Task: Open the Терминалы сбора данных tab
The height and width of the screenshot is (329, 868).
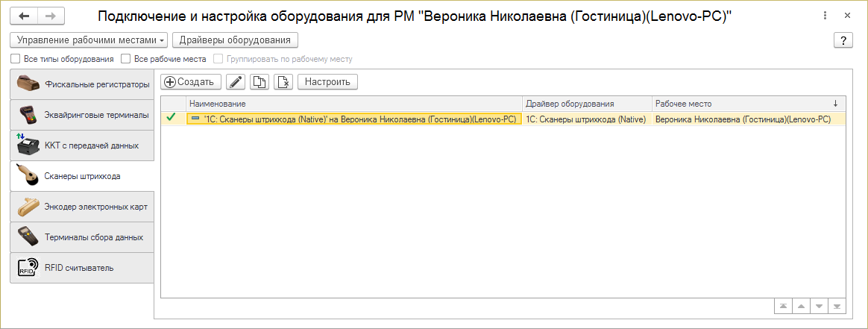Action: tap(81, 237)
